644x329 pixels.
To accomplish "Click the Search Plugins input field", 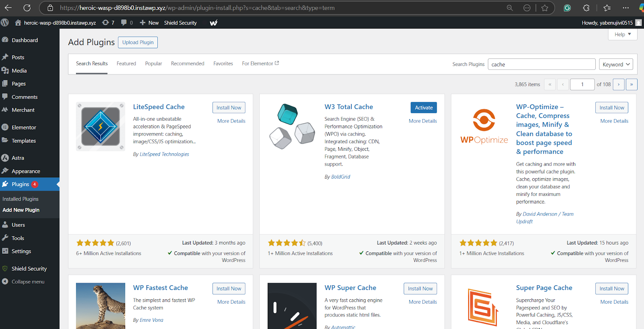I will tap(542, 64).
